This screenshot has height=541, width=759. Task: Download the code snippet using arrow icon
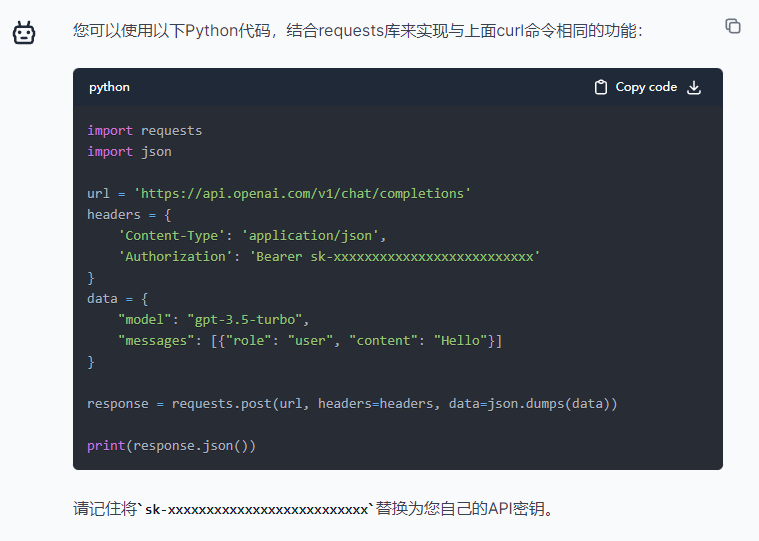click(x=694, y=87)
